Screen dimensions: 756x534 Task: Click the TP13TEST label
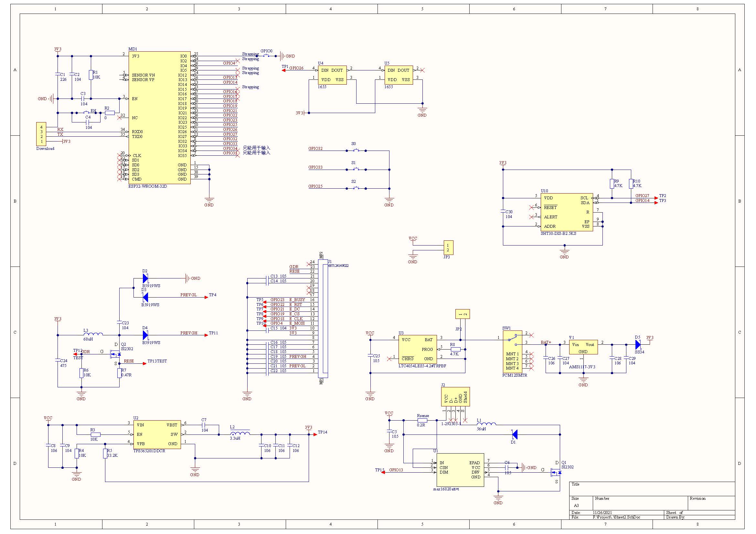point(157,361)
